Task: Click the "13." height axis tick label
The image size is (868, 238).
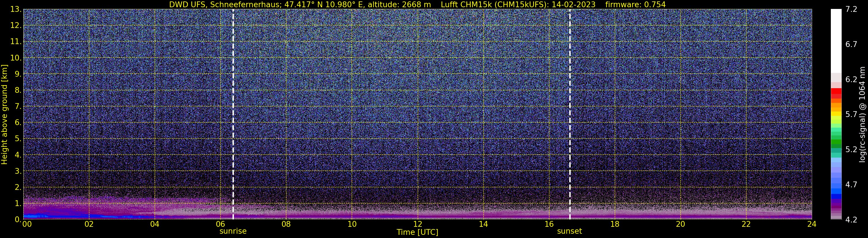Action: (x=16, y=9)
